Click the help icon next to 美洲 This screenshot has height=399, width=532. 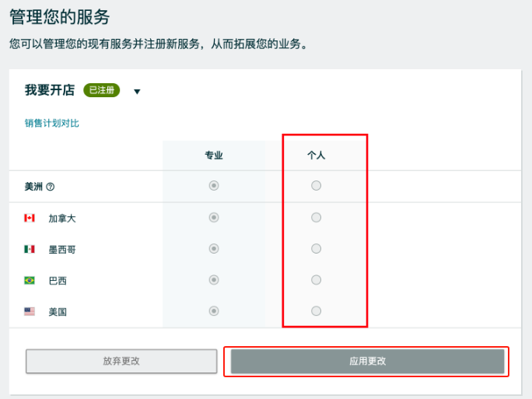[51, 187]
